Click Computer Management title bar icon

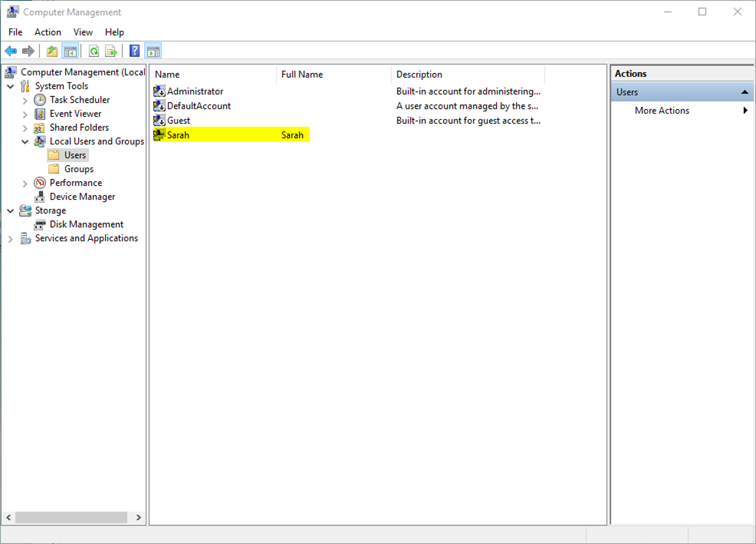tap(12, 12)
